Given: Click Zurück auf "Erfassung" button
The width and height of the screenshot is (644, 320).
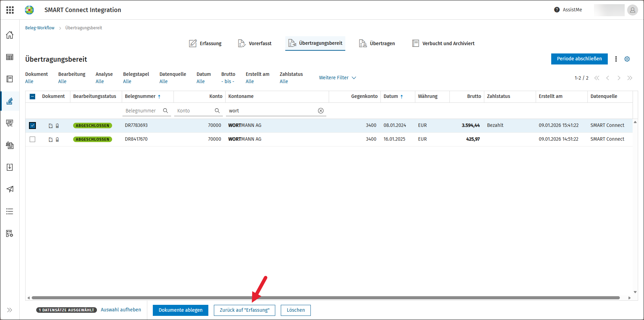Looking at the screenshot, I should coord(245,310).
